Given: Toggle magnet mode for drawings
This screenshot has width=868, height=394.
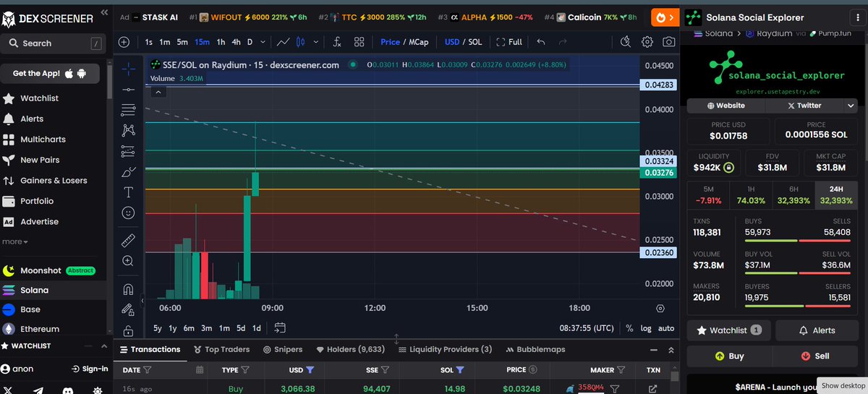Looking at the screenshot, I should 128,289.
